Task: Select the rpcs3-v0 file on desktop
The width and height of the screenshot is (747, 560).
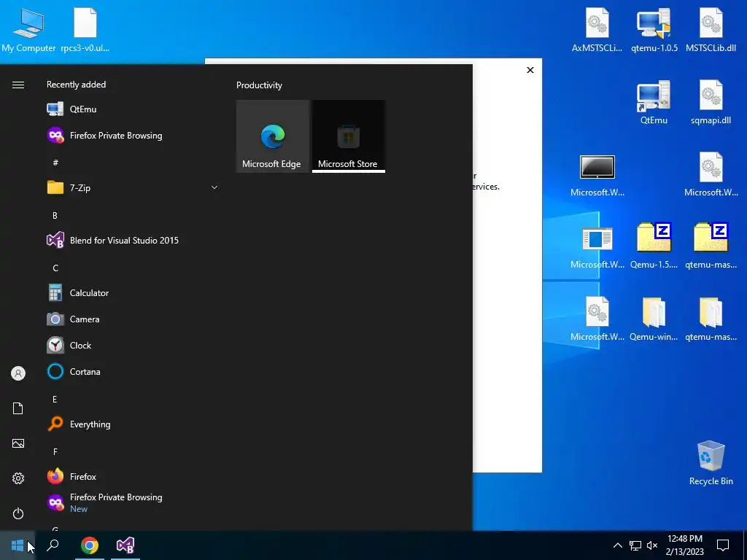Action: coord(85,29)
